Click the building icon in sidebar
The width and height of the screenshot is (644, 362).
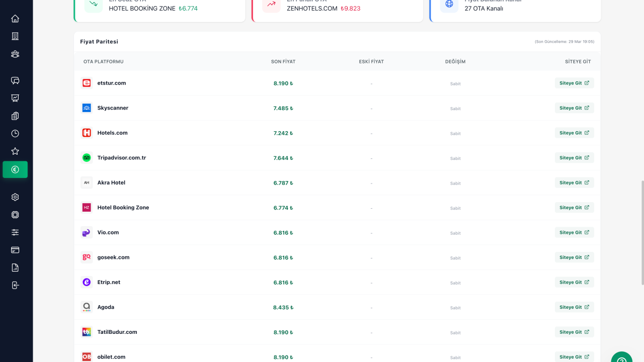coord(15,36)
